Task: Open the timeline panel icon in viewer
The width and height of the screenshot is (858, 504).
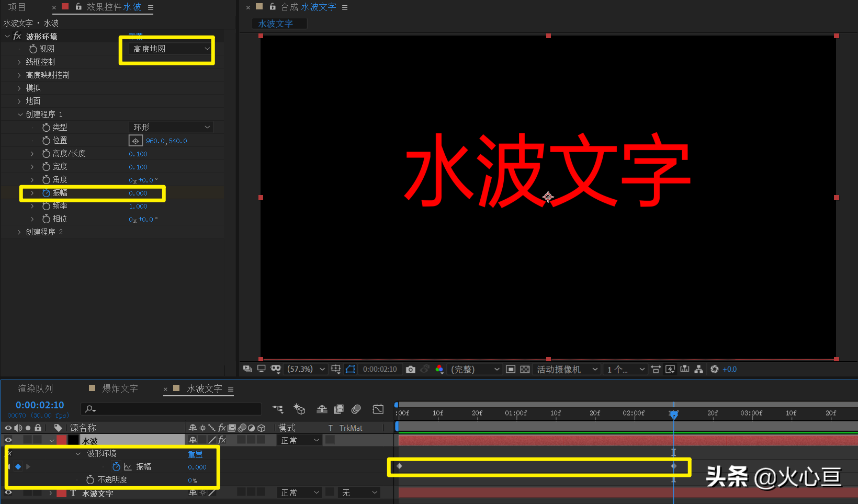Action: pyautogui.click(x=684, y=369)
